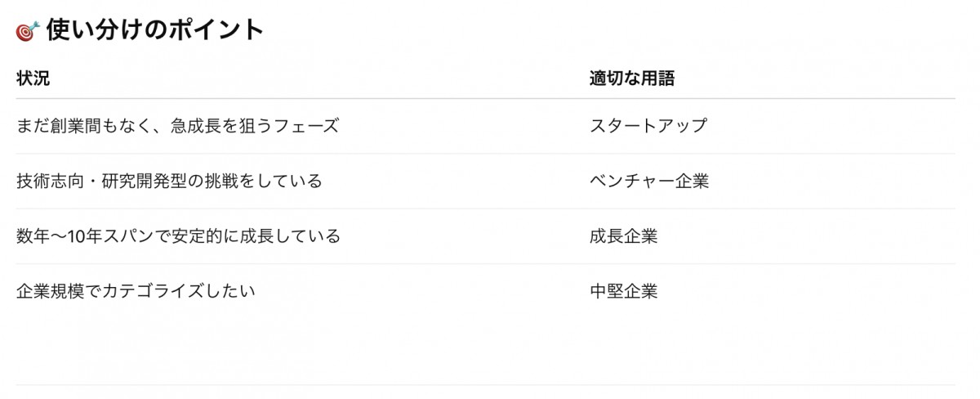This screenshot has height=399, width=980.
Task: Select the 状況 column header
Action: pos(33,79)
